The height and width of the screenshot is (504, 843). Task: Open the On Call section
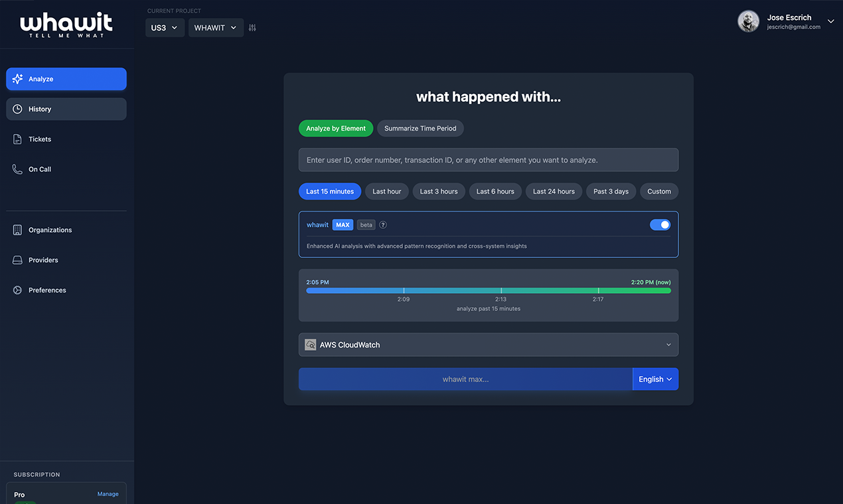[66, 169]
